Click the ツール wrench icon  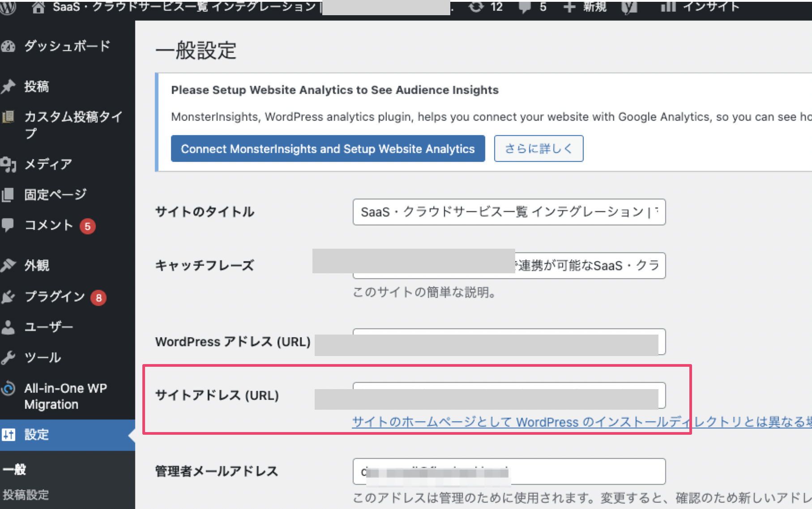click(x=8, y=358)
